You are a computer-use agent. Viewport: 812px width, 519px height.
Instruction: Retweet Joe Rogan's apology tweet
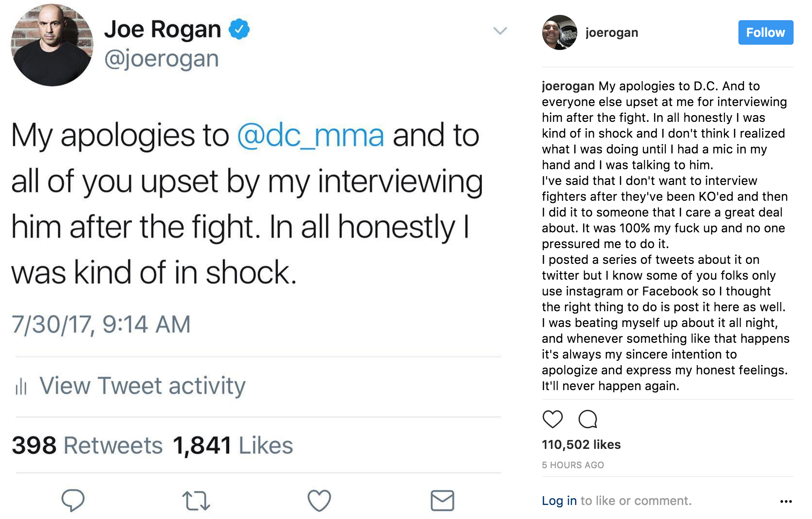tap(196, 501)
